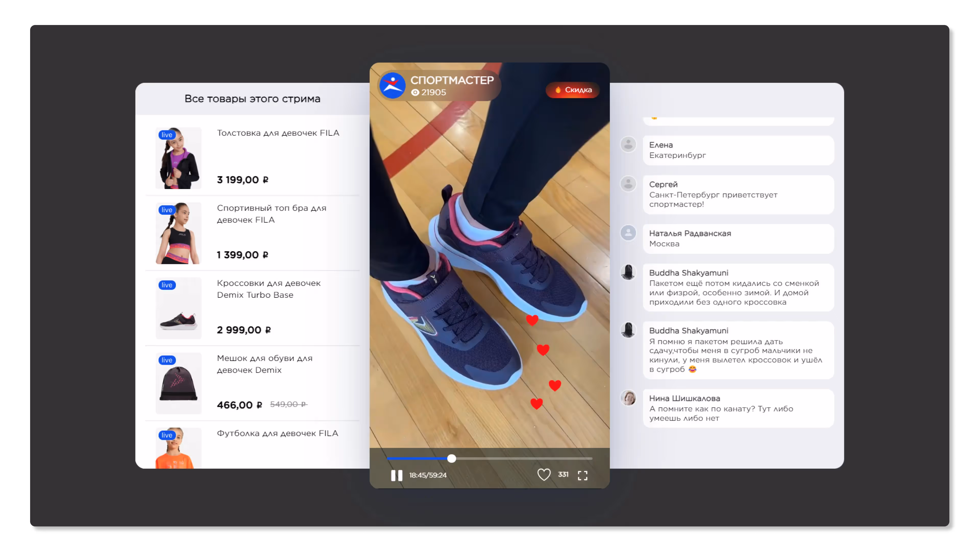Open the Спортмастер channel logo

click(x=392, y=85)
